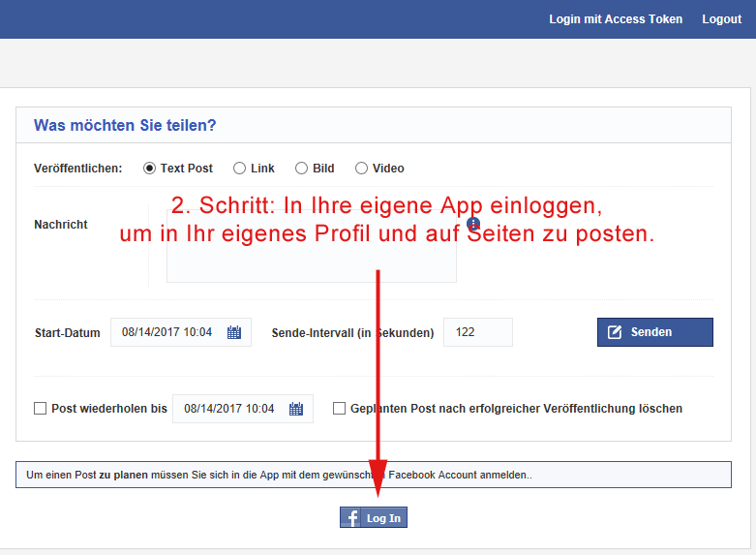The height and width of the screenshot is (555, 756).
Task: Choose Bild as post type
Action: pyautogui.click(x=302, y=169)
